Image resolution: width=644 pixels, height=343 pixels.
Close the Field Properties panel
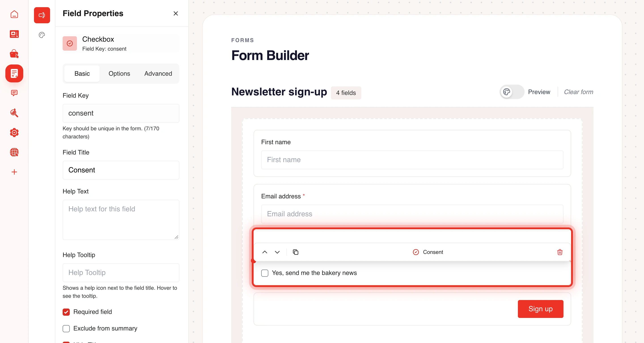176,13
